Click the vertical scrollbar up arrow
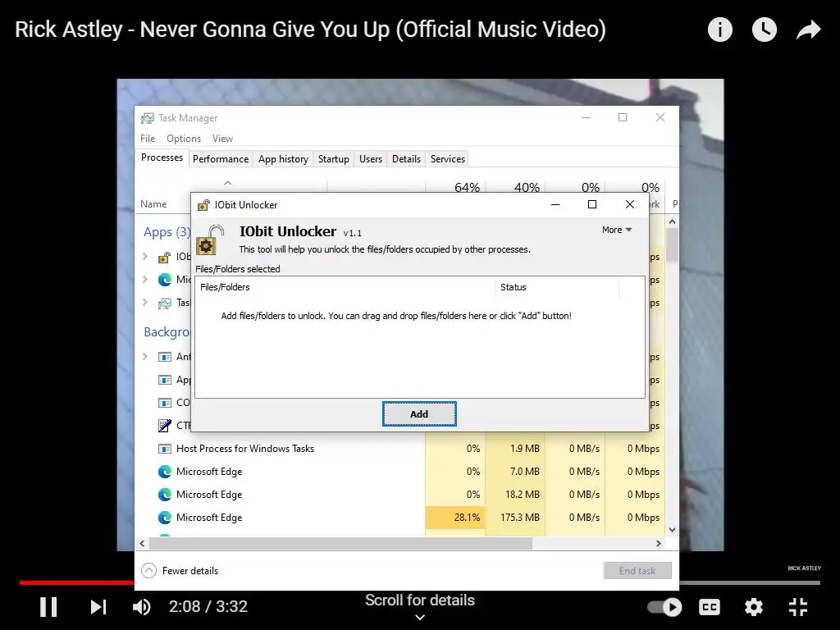The height and width of the screenshot is (630, 840). (x=673, y=221)
